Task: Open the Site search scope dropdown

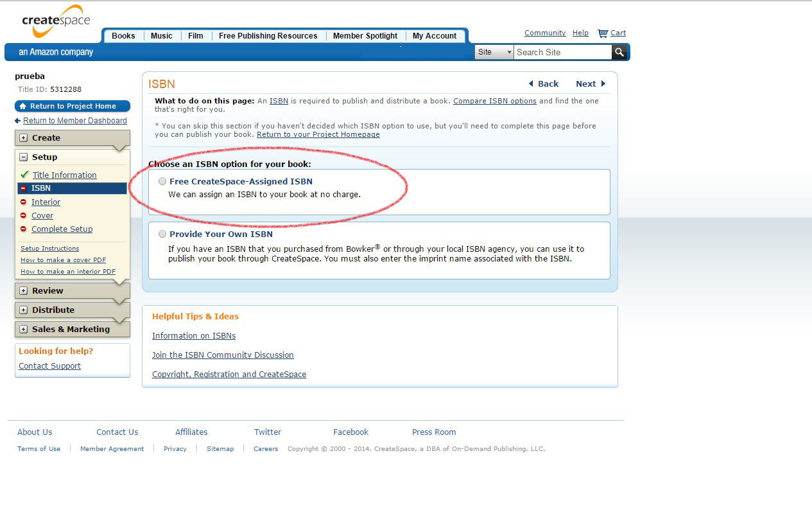Action: [x=494, y=52]
